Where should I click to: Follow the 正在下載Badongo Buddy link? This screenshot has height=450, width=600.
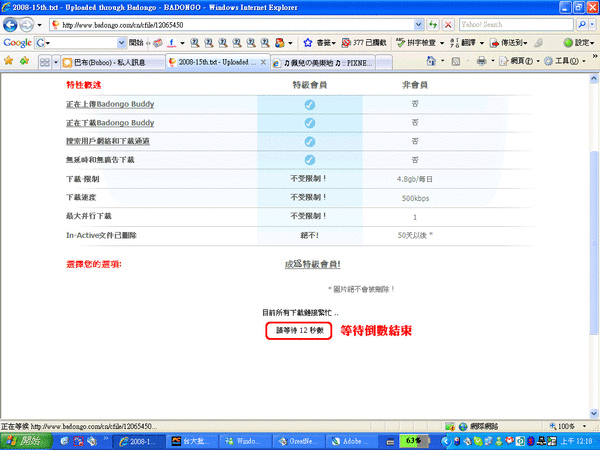(110, 123)
